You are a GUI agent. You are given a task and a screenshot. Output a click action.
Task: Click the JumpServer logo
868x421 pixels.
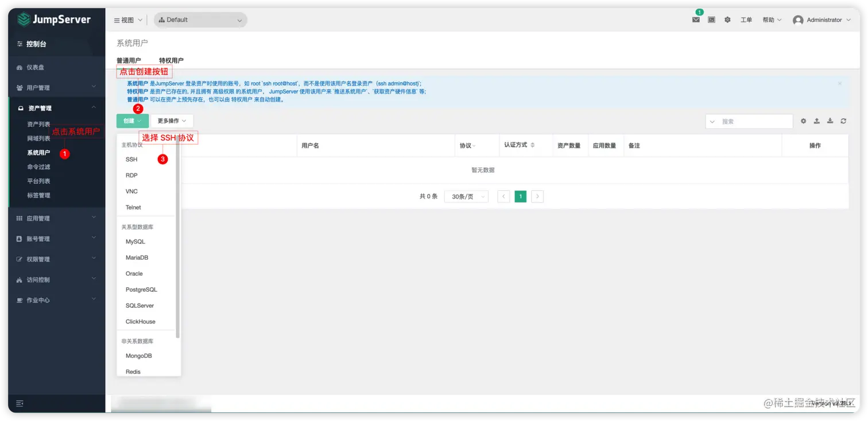[x=54, y=20]
